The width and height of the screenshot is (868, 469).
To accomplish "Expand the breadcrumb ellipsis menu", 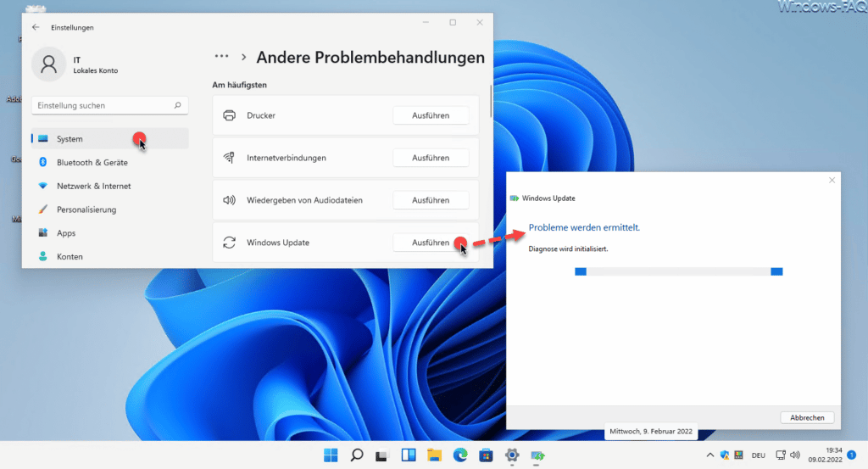I will (x=221, y=57).
